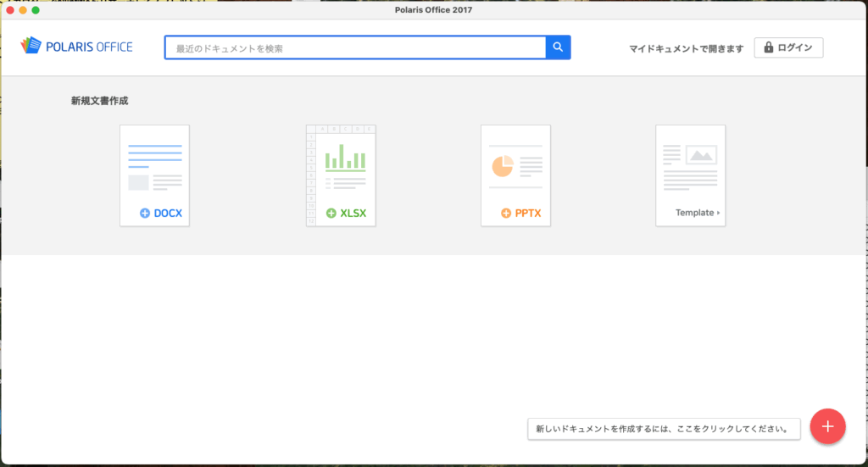Click the blue plus icon beside DOCX
Image resolution: width=868 pixels, height=467 pixels.
tap(145, 213)
